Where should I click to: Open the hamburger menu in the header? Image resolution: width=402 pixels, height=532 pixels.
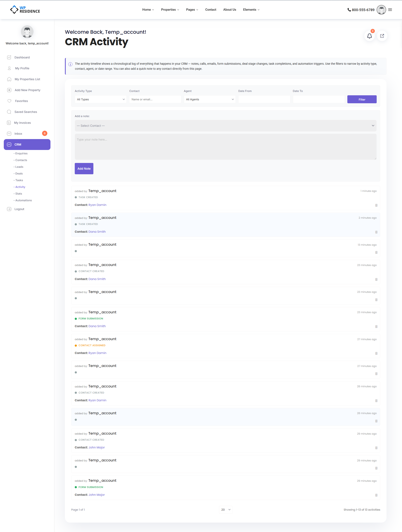[390, 10]
